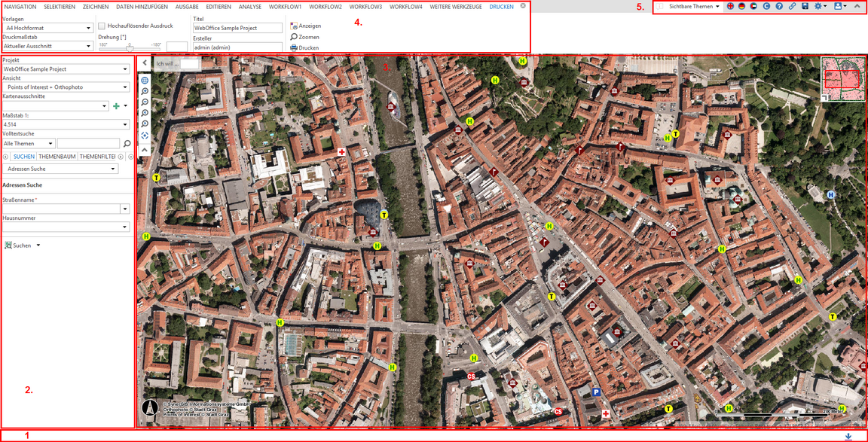Add map extract with green plus icon
This screenshot has width=868, height=442.
116,106
